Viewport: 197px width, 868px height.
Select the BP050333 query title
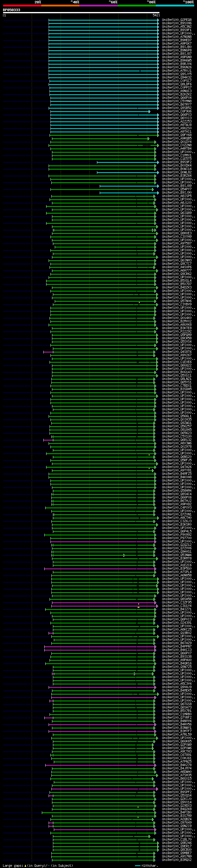click(11, 10)
